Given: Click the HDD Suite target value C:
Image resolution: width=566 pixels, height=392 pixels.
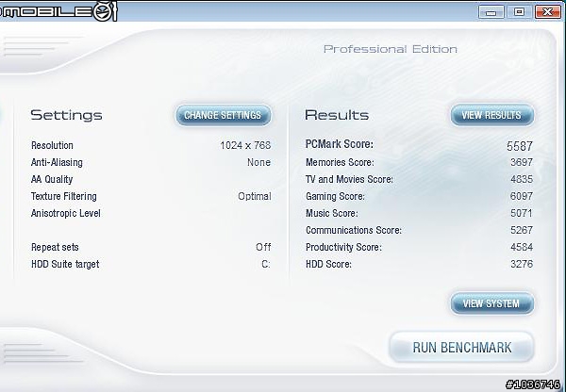Looking at the screenshot, I should 266,264.
